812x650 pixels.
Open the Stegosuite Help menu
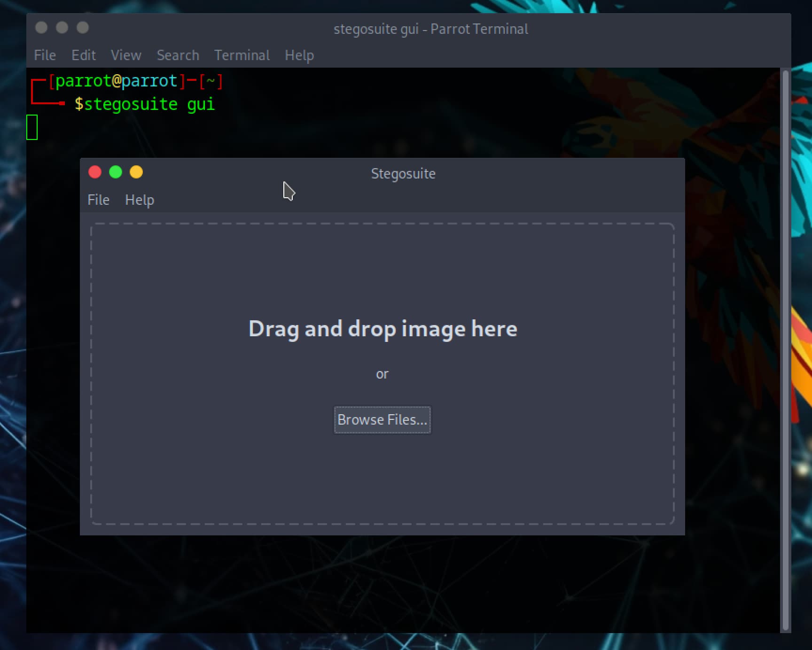pyautogui.click(x=140, y=200)
